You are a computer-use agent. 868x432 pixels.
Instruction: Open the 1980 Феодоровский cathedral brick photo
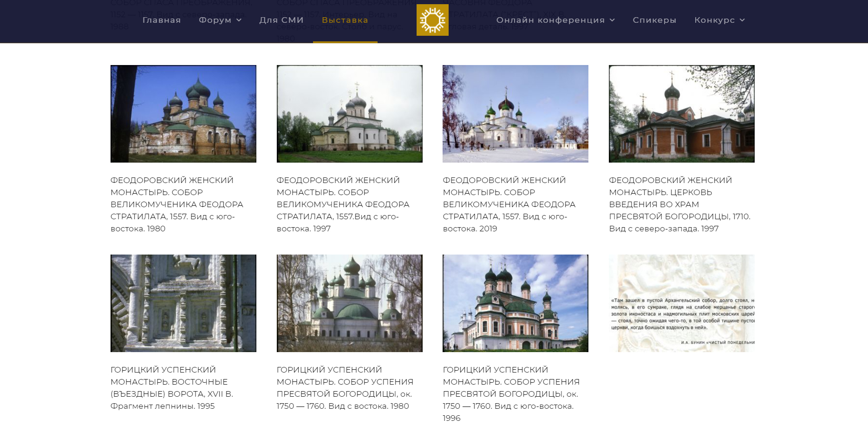183,114
